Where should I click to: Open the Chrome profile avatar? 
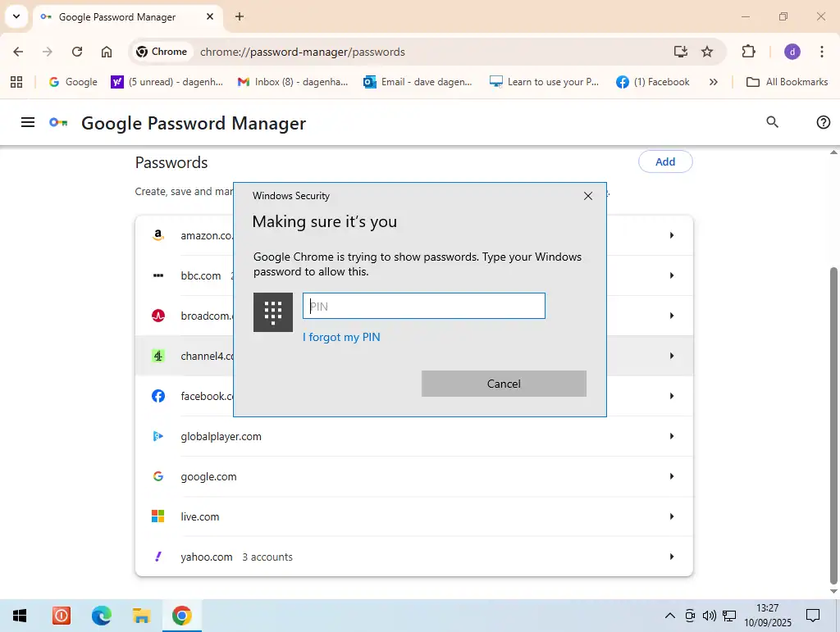coord(792,52)
